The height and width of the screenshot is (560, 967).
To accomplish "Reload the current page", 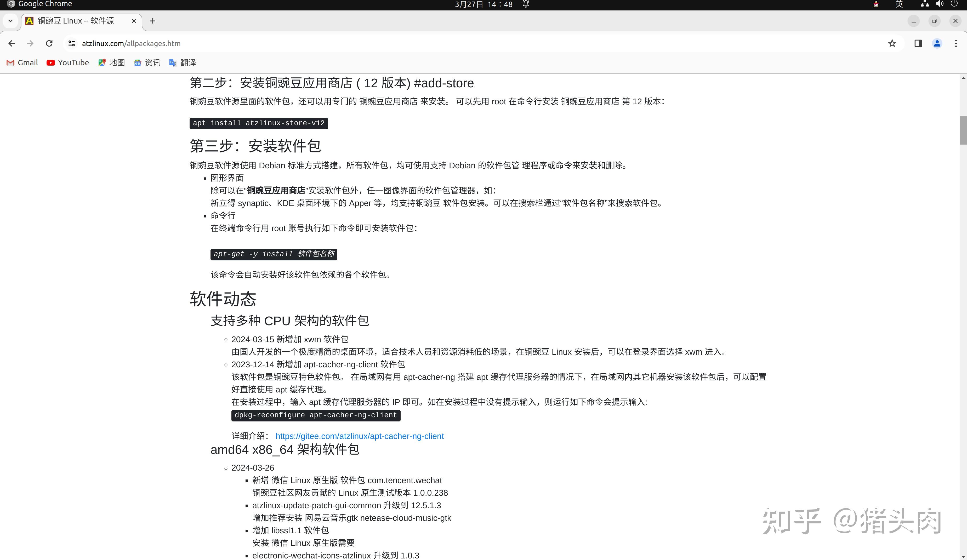I will coord(49,43).
